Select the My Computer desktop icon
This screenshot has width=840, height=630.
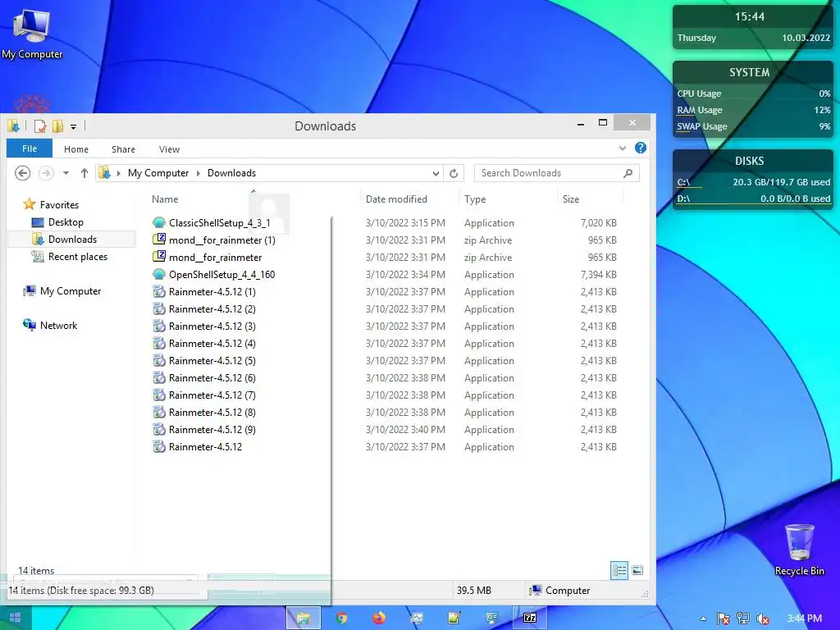click(x=32, y=34)
